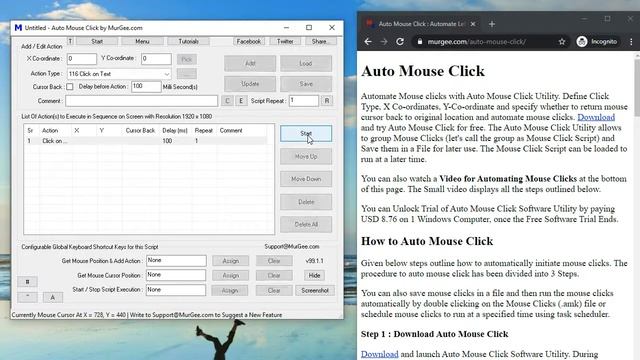Screen dimensions: 640x360
Task: Click the Twitter button
Action: pos(285,41)
